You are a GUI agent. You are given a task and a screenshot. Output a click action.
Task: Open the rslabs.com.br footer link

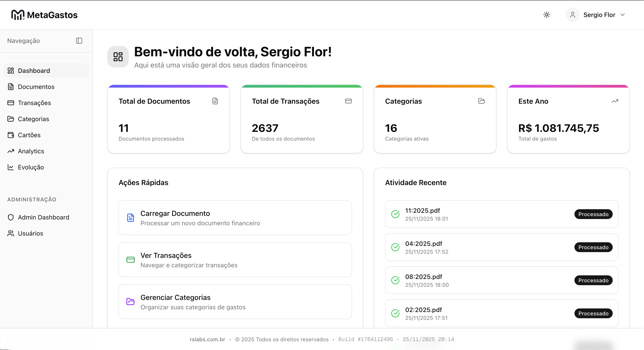tap(207, 339)
